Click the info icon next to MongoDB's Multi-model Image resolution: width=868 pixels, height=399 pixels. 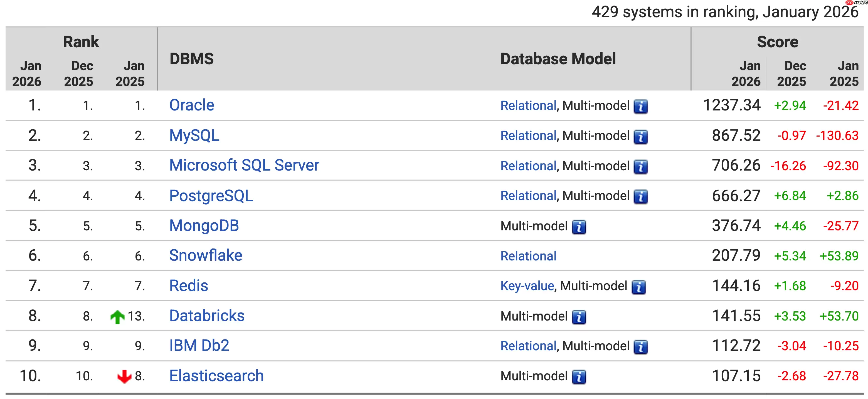[579, 227]
